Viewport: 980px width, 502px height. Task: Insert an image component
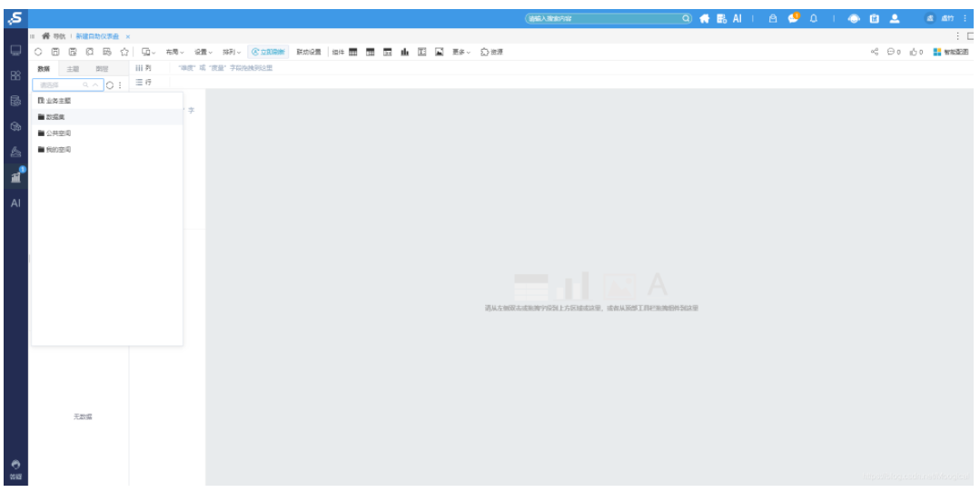[440, 52]
